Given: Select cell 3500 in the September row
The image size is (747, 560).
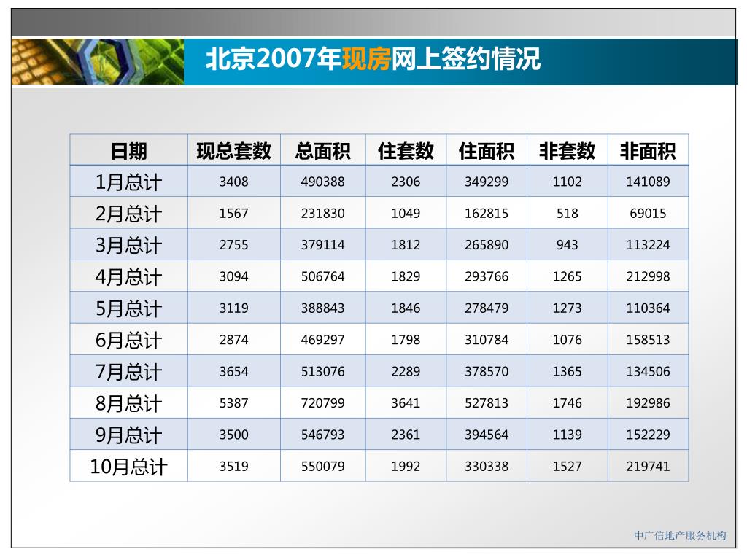Looking at the screenshot, I should click(234, 435).
